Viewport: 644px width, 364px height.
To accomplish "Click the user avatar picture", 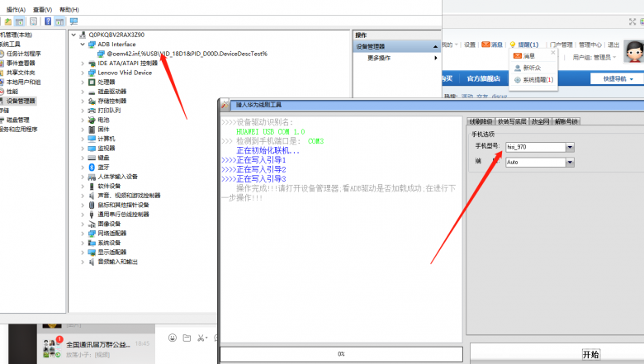I will [634, 51].
